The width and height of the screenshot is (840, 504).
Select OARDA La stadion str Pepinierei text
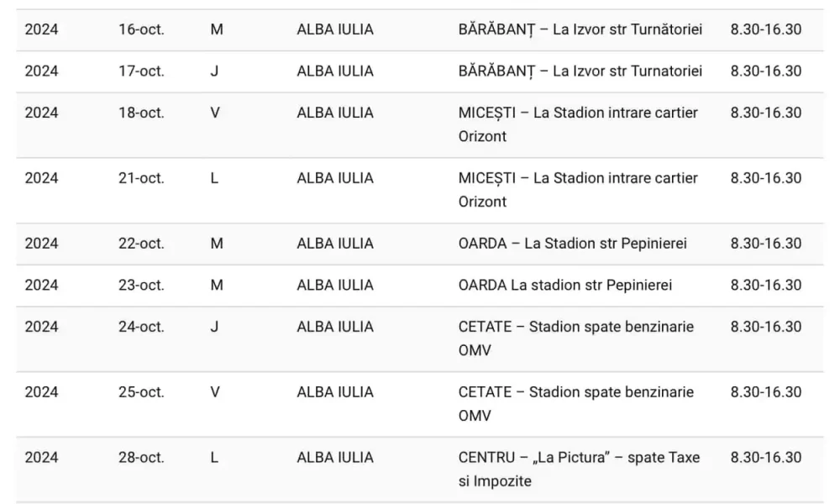(x=565, y=286)
